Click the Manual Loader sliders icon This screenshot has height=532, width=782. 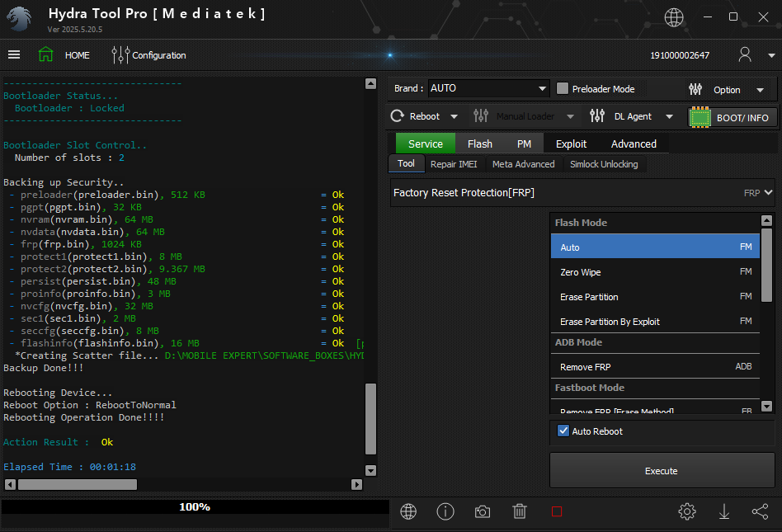[x=481, y=115]
